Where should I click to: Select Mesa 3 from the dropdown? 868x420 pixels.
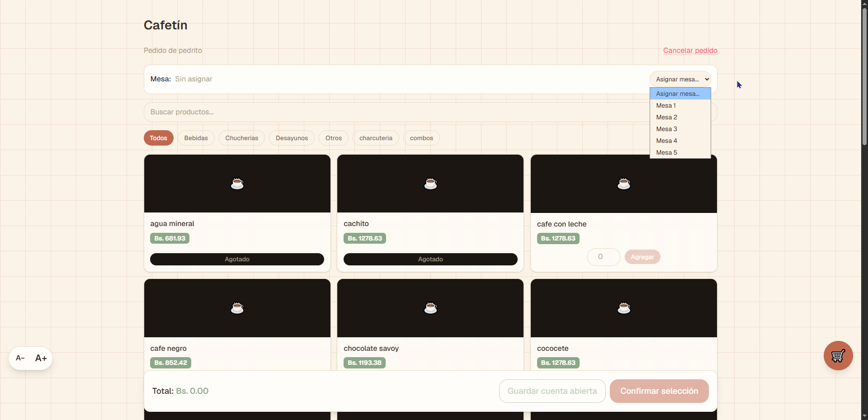[x=680, y=129]
